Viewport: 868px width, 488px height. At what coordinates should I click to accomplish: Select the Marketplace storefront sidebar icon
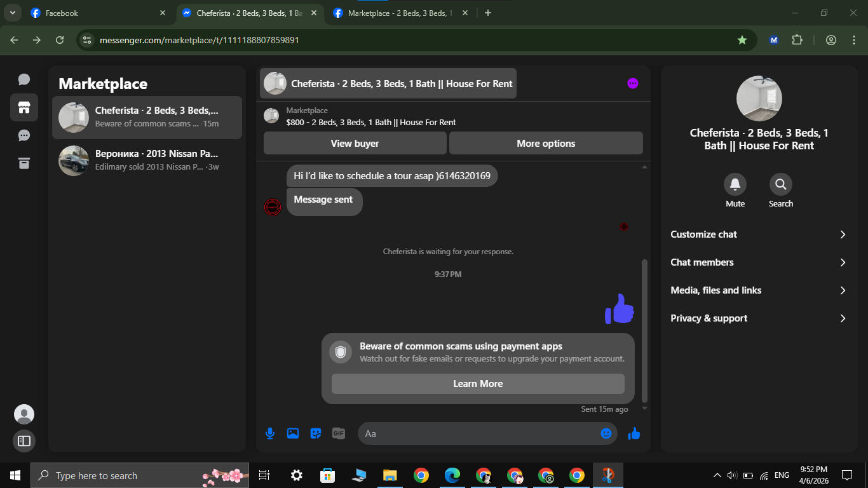[24, 107]
